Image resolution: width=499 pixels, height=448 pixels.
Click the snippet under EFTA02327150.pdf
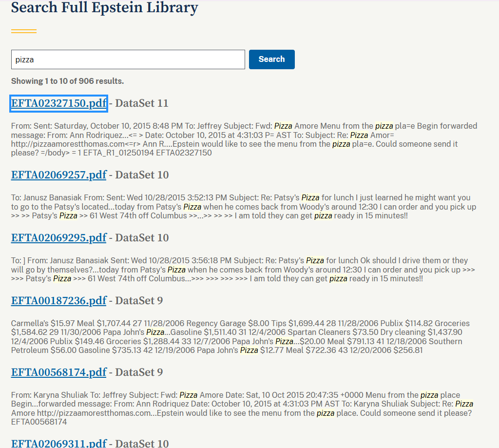244,139
